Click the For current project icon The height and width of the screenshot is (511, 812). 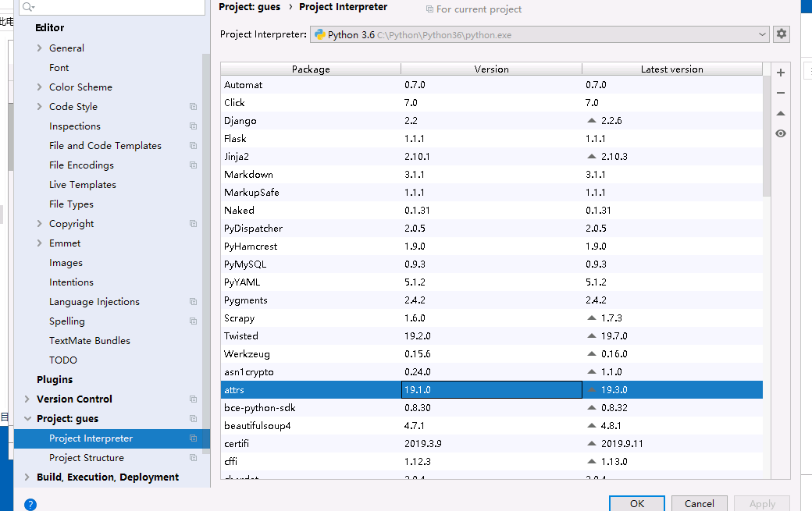(x=429, y=9)
